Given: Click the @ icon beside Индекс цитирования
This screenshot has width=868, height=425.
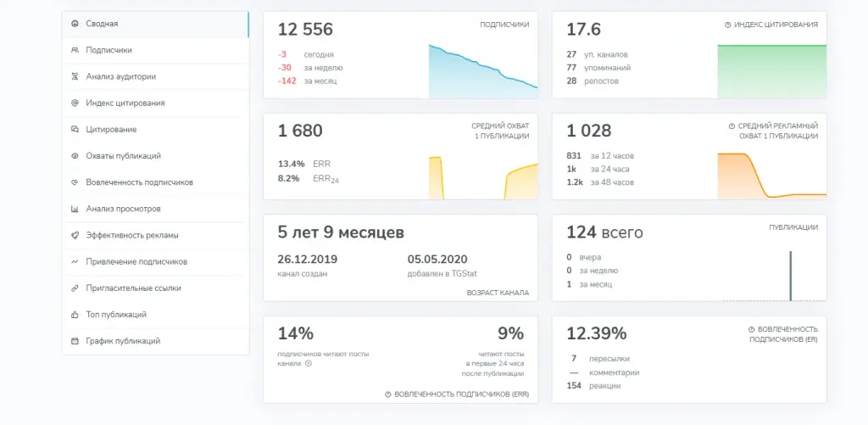Looking at the screenshot, I should point(75,103).
